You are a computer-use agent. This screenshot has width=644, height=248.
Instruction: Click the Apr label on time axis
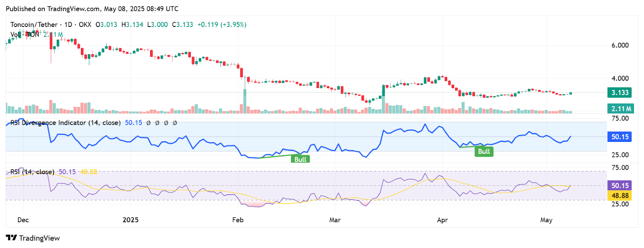[442, 220]
